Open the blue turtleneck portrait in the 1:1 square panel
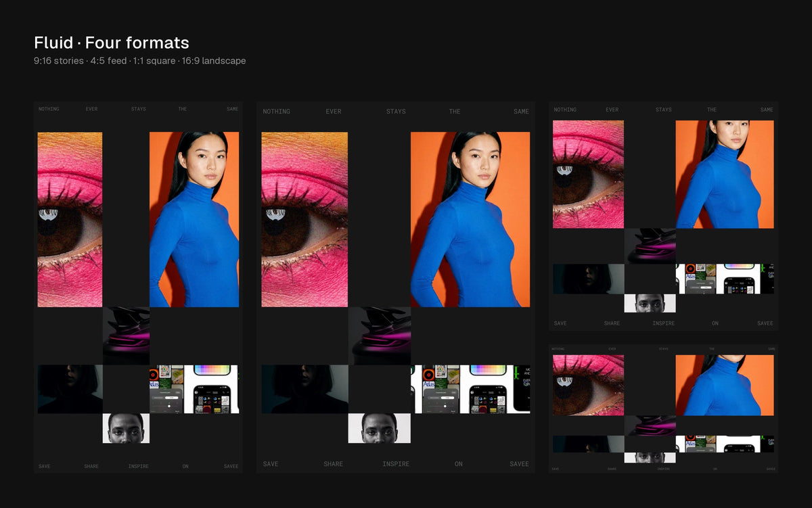 tap(725, 175)
